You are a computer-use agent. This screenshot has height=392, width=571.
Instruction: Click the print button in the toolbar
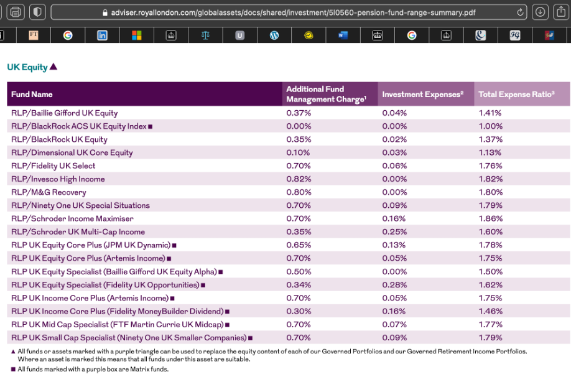click(x=16, y=12)
